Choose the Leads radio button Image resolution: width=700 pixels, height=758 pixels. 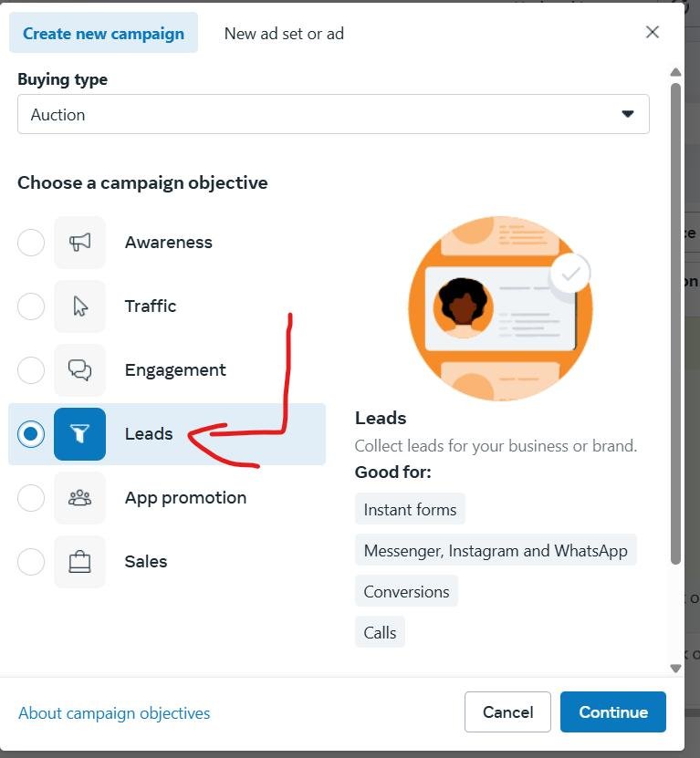point(31,433)
